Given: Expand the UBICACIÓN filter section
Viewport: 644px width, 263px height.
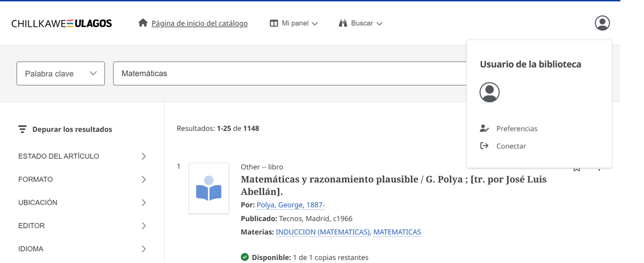Looking at the screenshot, I should (83, 203).
